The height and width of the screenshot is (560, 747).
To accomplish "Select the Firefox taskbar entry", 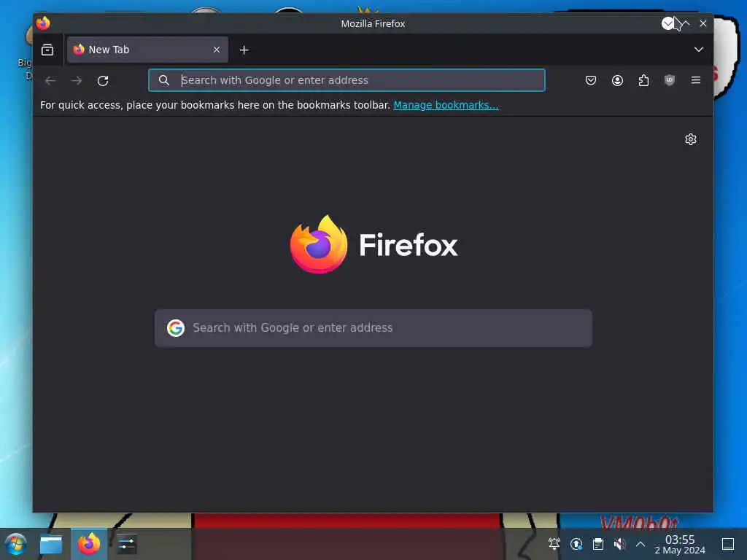I will coord(89,544).
